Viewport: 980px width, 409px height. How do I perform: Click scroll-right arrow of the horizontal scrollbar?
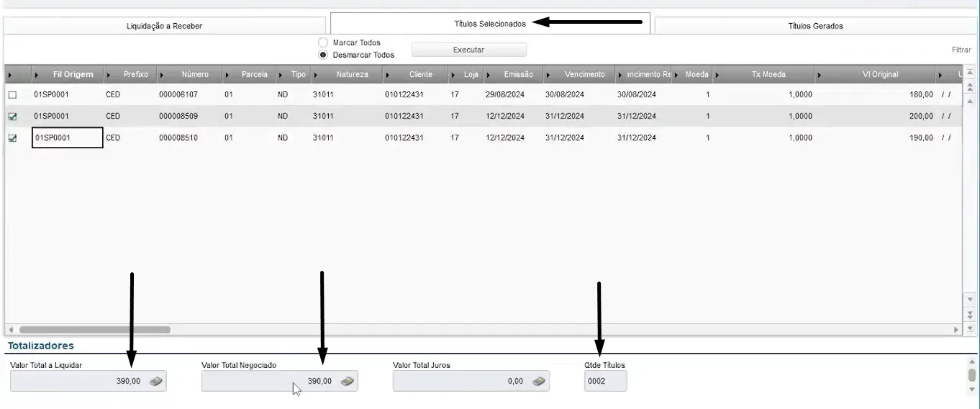957,329
